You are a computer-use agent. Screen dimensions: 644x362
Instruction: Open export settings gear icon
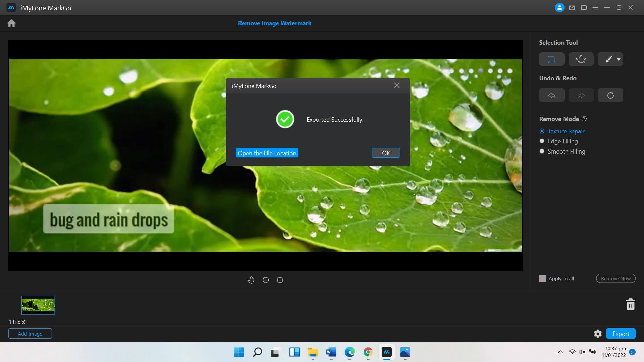pos(598,334)
